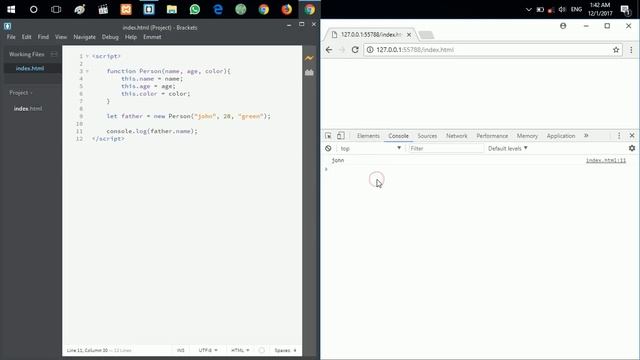Image resolution: width=640 pixels, height=360 pixels.
Task: Open Brackets Live Preview lightning icon
Action: point(309,58)
